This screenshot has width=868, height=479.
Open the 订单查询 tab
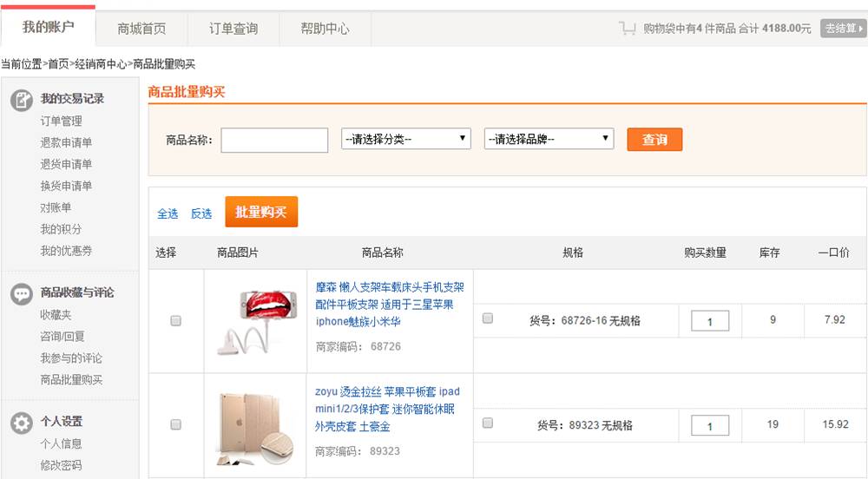tap(233, 29)
